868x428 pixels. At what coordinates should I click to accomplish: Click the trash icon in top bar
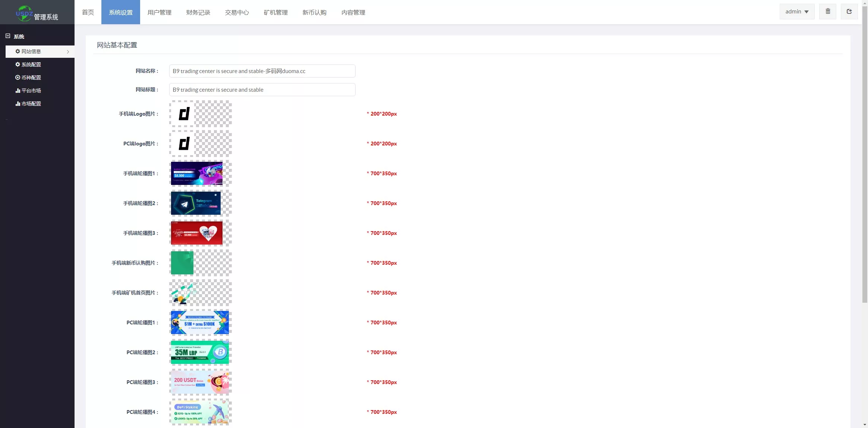point(827,12)
